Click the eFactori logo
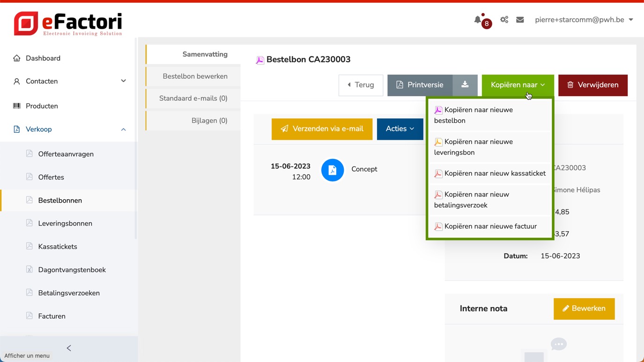644x362 pixels. click(x=68, y=23)
